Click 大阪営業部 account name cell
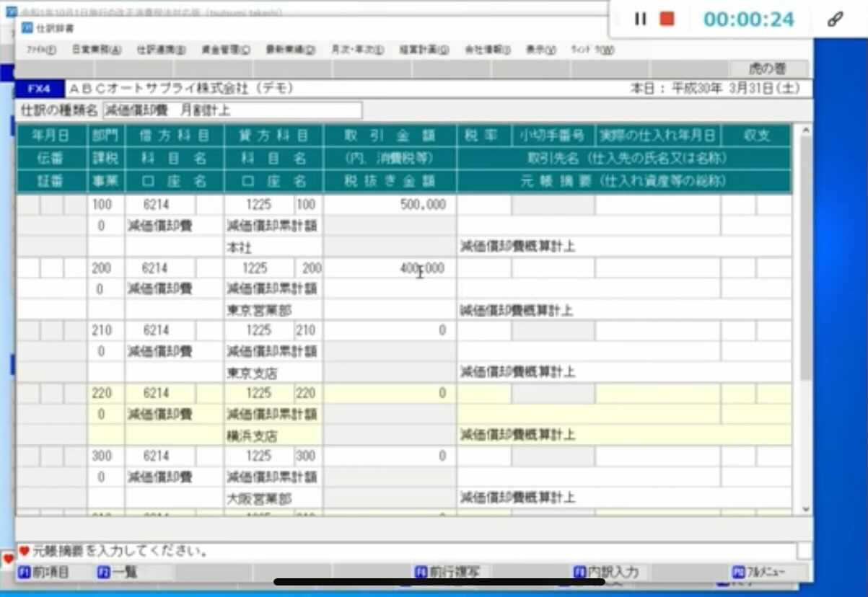The width and height of the screenshot is (868, 597). pos(273,498)
